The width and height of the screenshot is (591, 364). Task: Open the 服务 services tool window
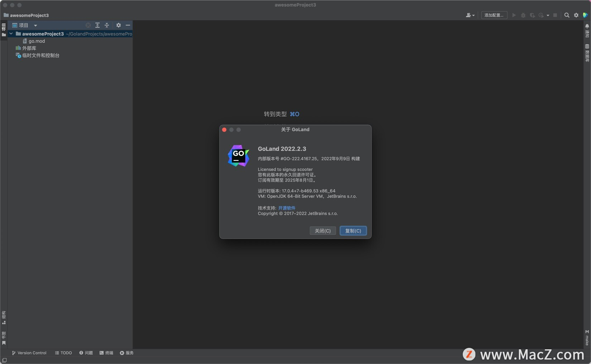click(x=127, y=353)
